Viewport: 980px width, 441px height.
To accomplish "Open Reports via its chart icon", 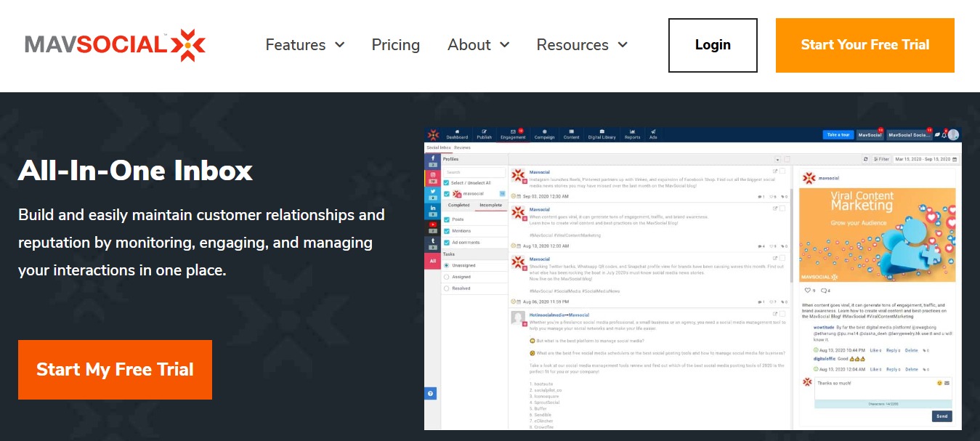I will 632,132.
